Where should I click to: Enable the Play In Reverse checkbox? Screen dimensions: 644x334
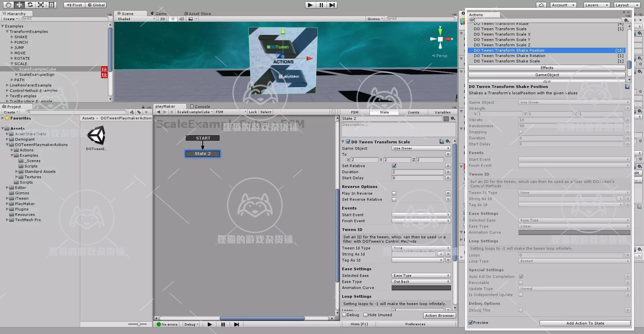coord(394,193)
